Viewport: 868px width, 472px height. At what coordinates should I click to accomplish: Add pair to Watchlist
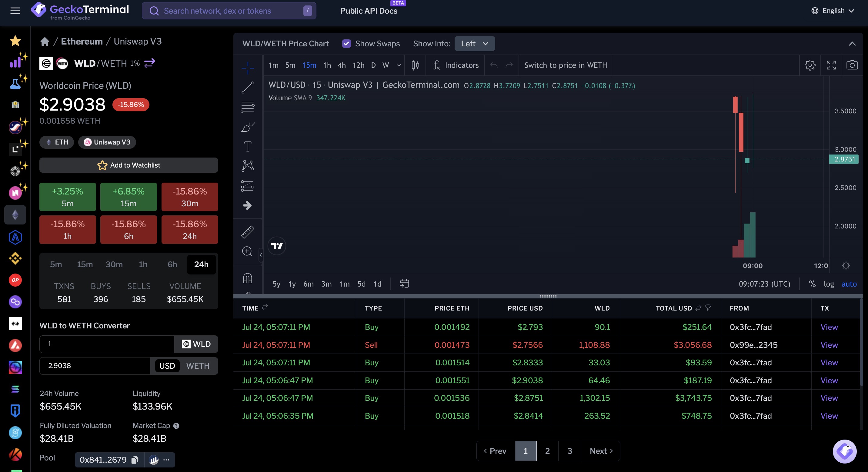point(129,165)
